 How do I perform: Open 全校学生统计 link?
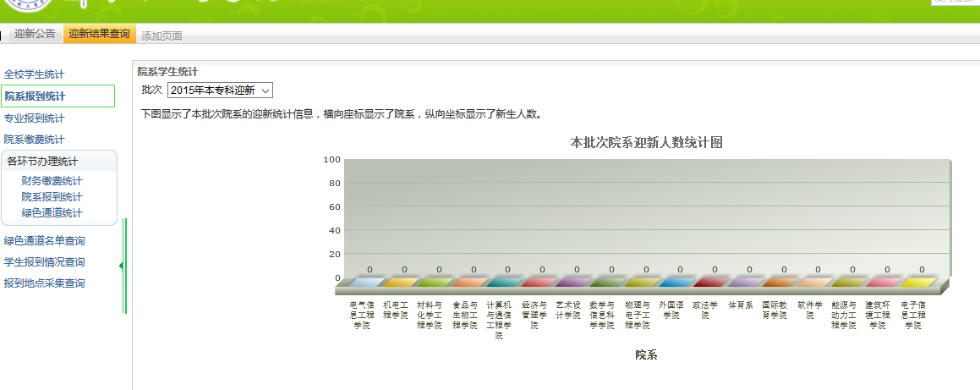tap(34, 74)
